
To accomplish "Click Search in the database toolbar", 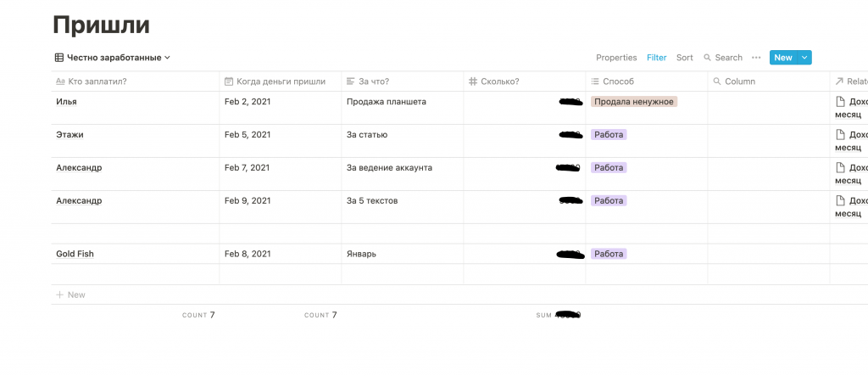I will click(x=723, y=58).
